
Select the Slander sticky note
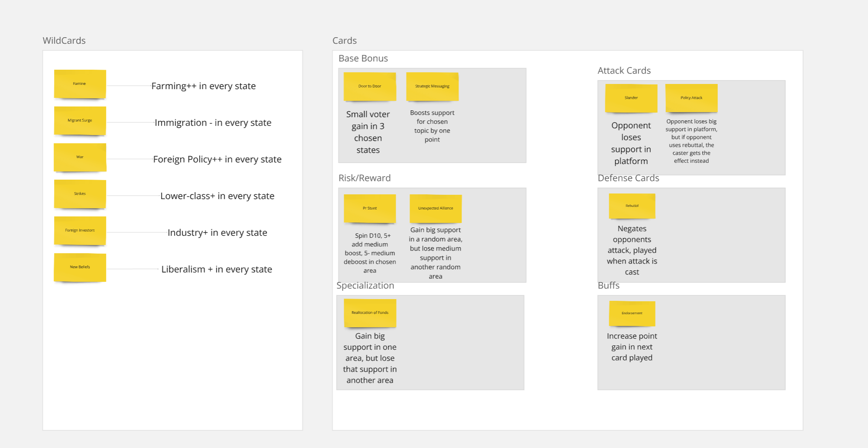point(631,98)
